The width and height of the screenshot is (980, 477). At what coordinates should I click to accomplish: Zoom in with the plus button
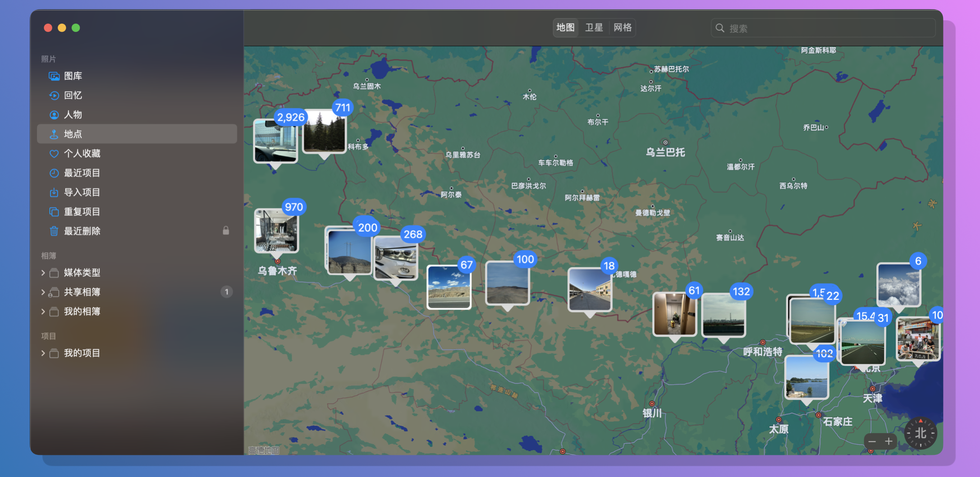pos(888,441)
